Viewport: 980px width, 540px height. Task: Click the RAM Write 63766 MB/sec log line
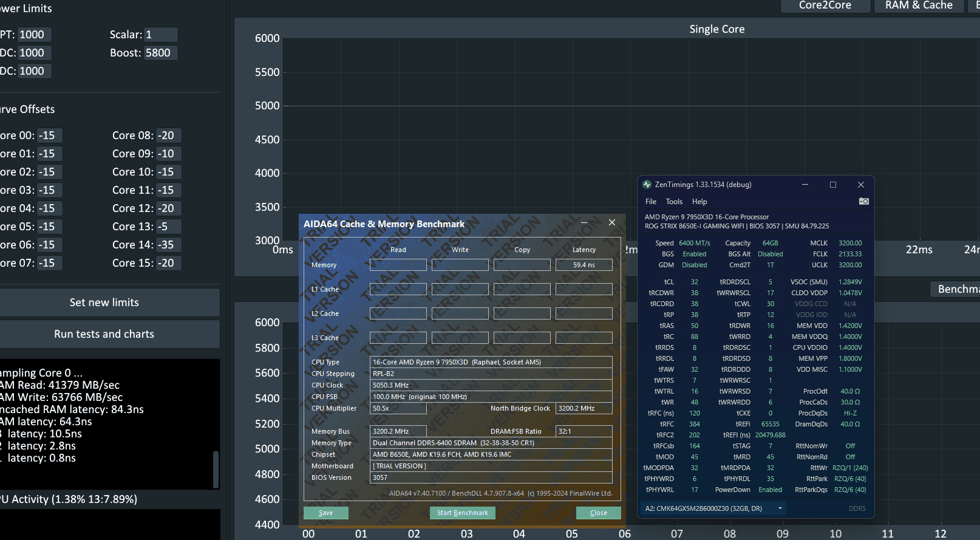(61, 397)
